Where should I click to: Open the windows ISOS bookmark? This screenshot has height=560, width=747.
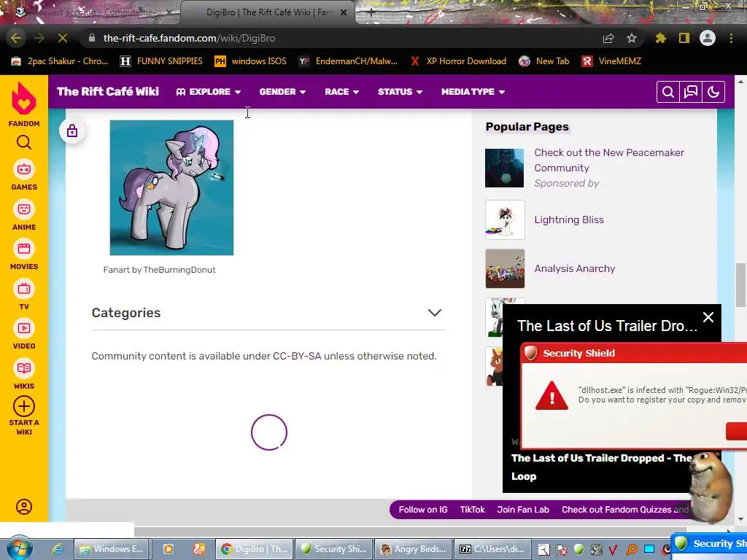click(x=251, y=61)
